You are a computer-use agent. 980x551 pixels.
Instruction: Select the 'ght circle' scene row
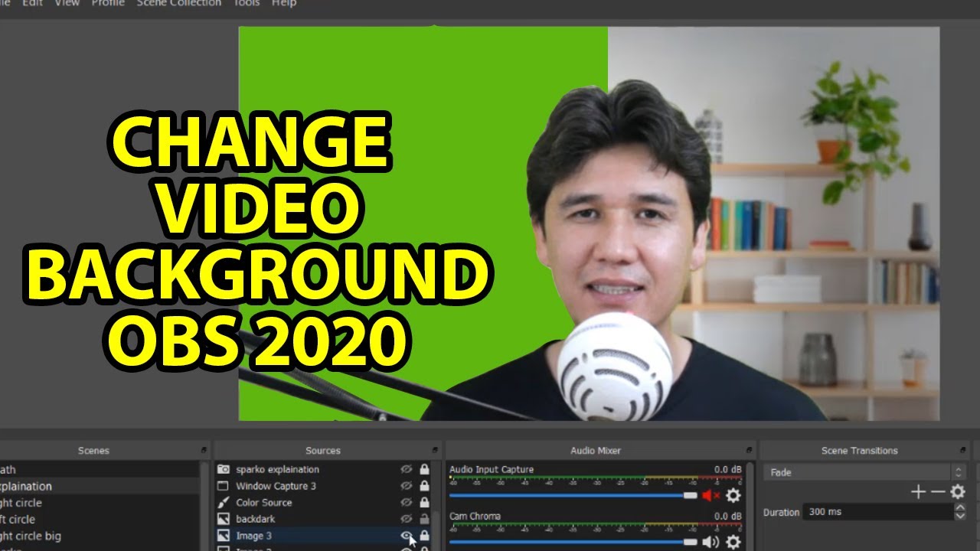100,503
